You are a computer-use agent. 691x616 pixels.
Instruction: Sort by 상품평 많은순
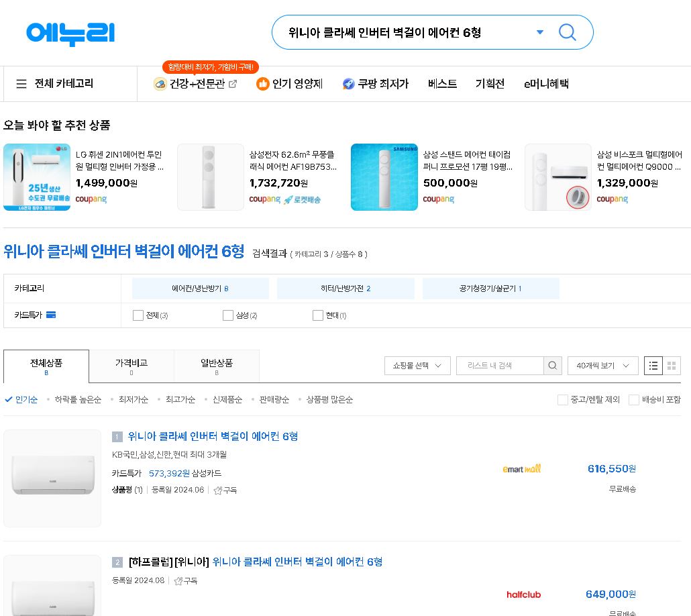[x=329, y=399]
